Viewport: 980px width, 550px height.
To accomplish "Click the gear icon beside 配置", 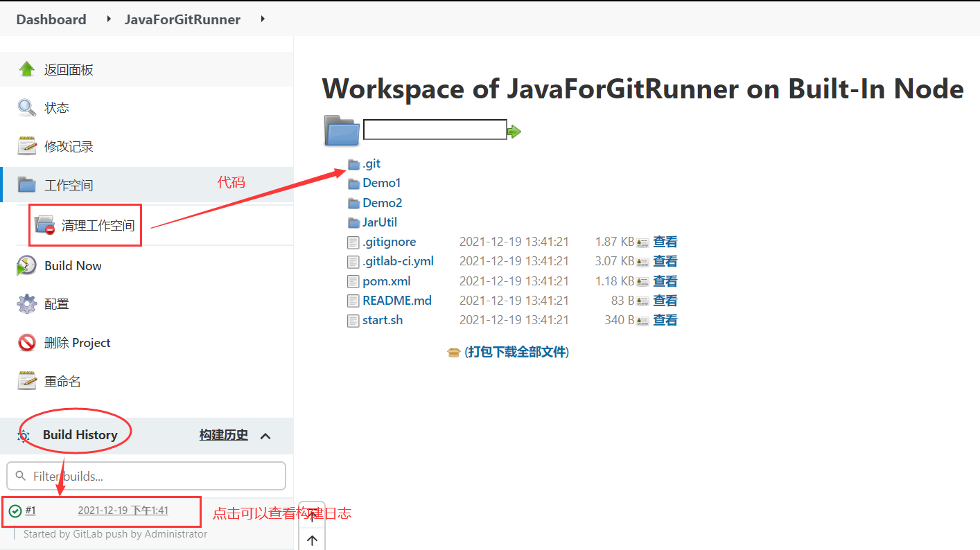I will (x=26, y=303).
